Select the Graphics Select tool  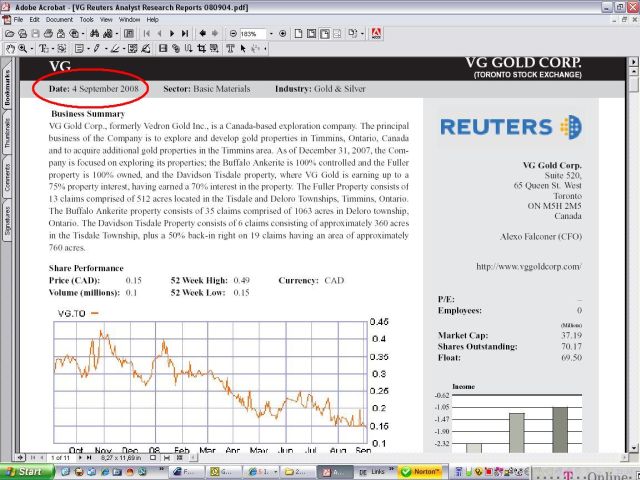click(x=62, y=49)
